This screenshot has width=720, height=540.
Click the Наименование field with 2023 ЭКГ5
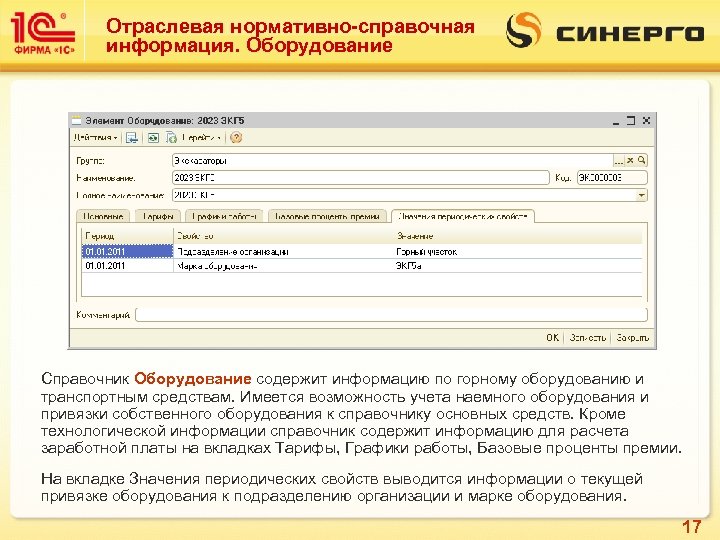pos(360,178)
